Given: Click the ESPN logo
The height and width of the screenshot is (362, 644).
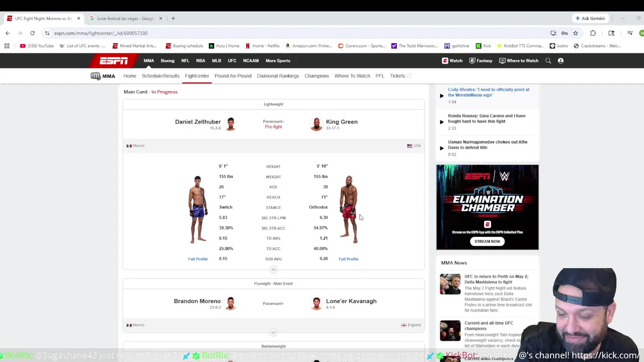Looking at the screenshot, I should (113, 61).
